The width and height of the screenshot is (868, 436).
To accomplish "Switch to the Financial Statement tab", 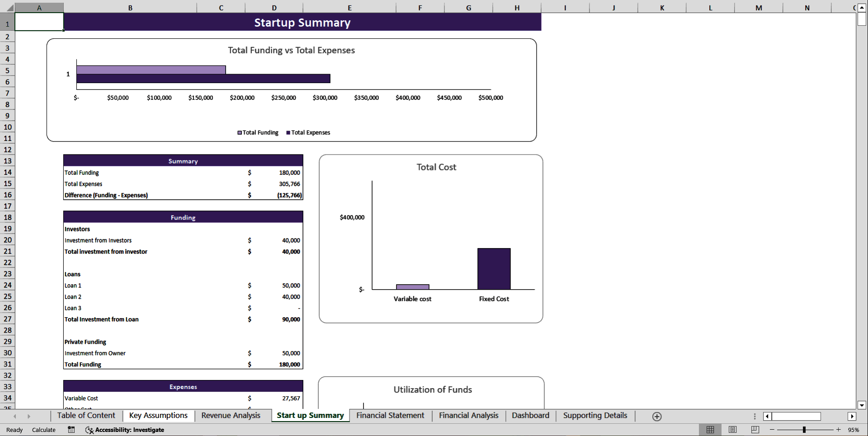I will (x=390, y=416).
